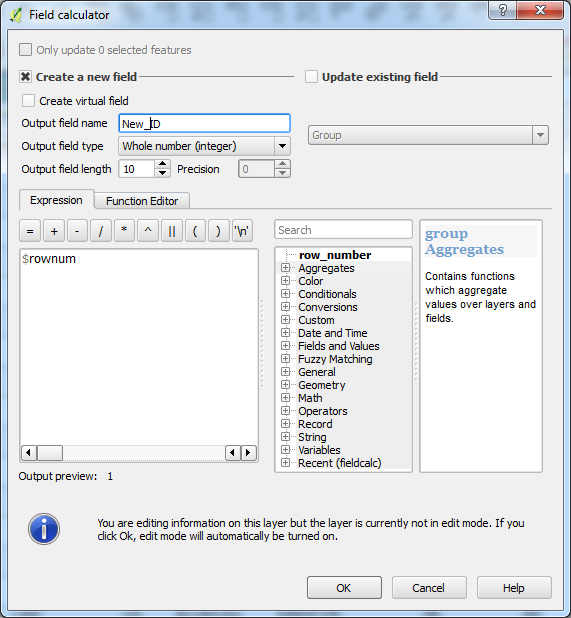This screenshot has height=618, width=571.
Task: Insert the plus operator button
Action: tap(54, 231)
